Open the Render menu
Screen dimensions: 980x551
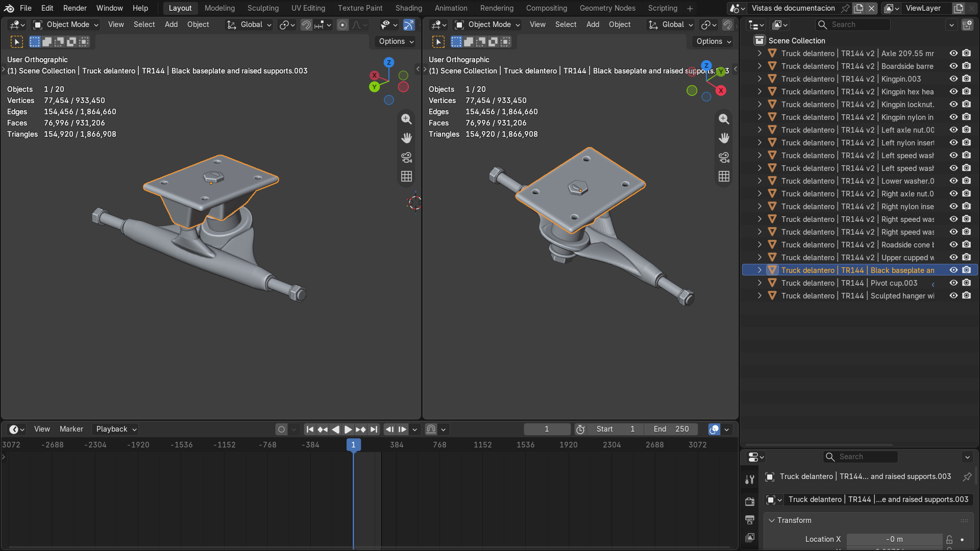click(x=75, y=8)
